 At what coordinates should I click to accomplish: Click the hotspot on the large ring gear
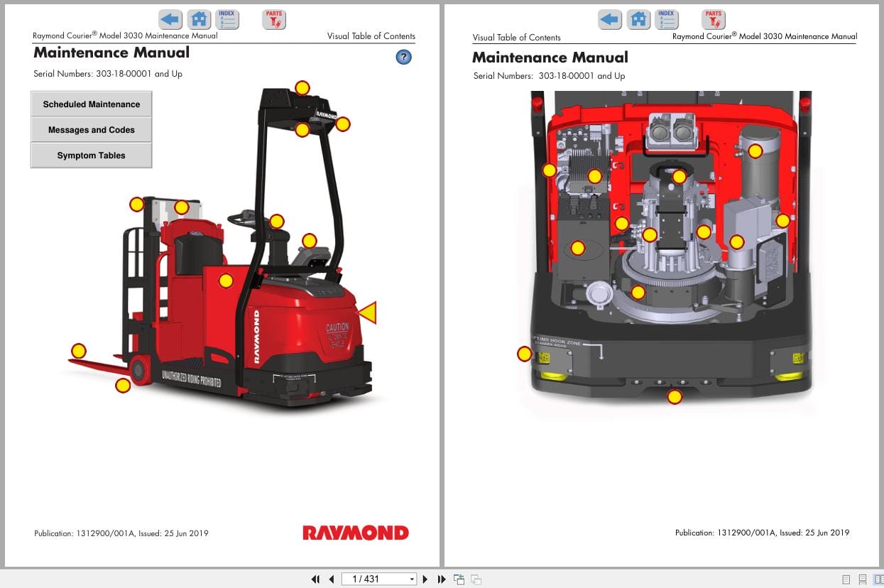click(638, 292)
